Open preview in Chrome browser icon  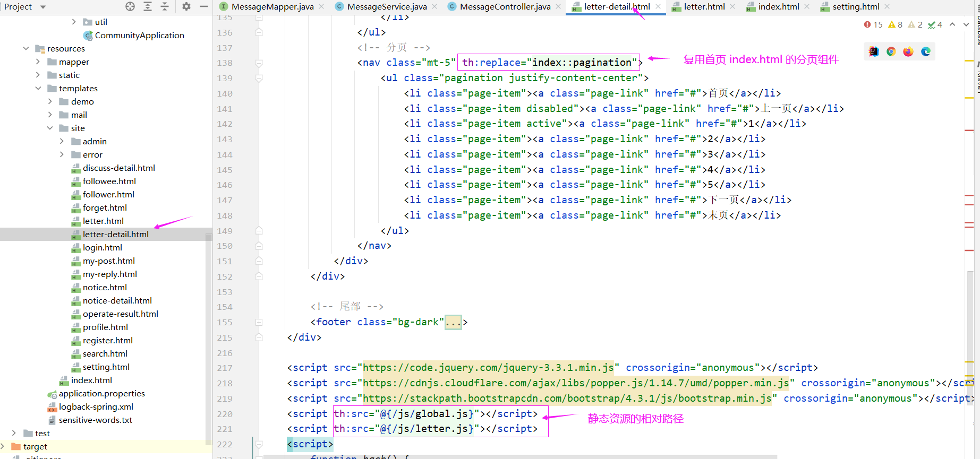click(891, 51)
